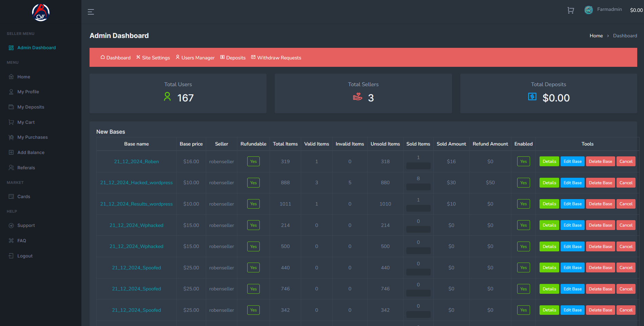Switch to the Site Settings tab

pos(153,58)
